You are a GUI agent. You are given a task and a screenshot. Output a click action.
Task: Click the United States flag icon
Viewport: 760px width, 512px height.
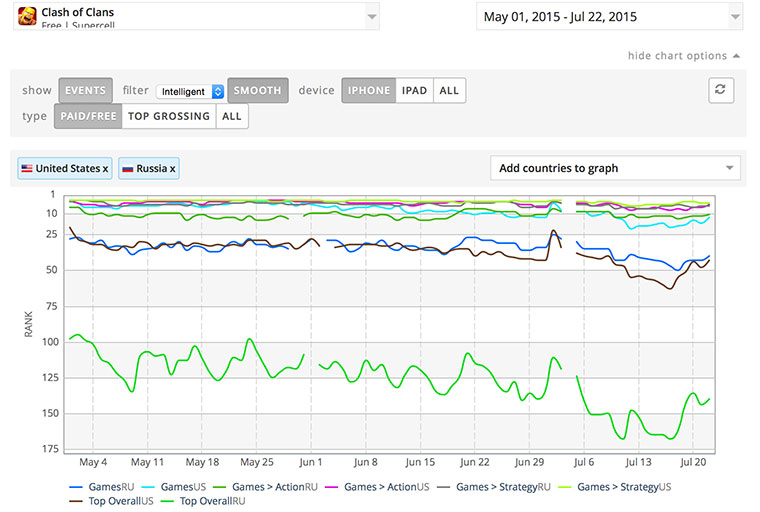click(x=27, y=168)
